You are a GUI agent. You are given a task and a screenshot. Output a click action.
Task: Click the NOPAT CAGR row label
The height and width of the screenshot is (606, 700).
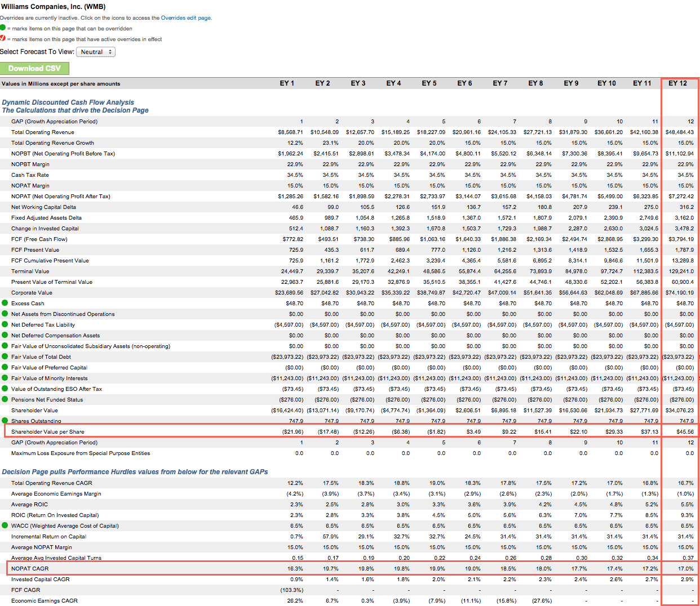[x=30, y=569]
